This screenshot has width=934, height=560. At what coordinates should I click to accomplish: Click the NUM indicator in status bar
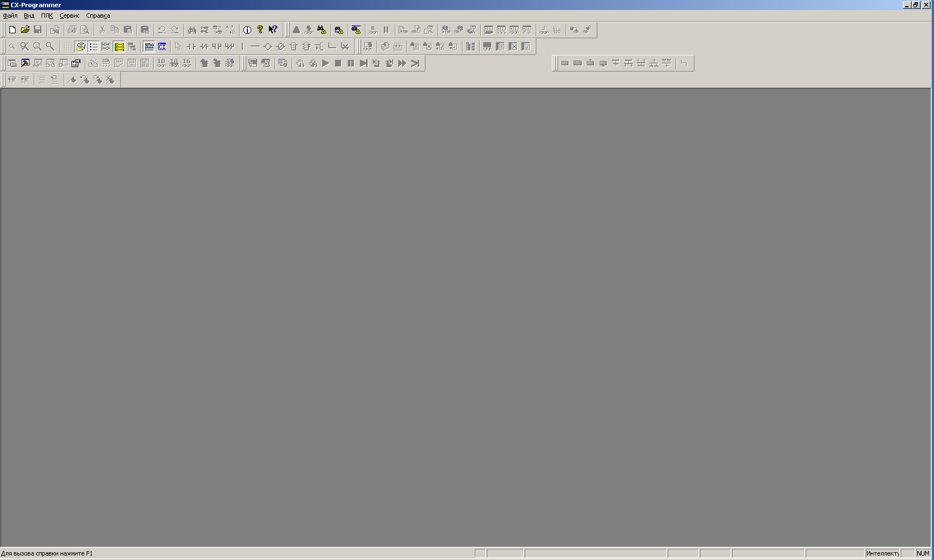coord(922,553)
